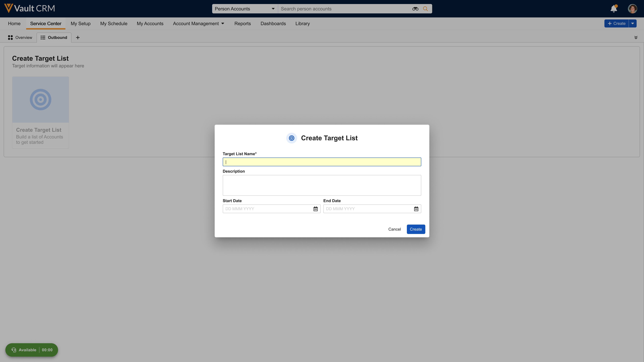Click the binoculars advanced search icon

[415, 9]
